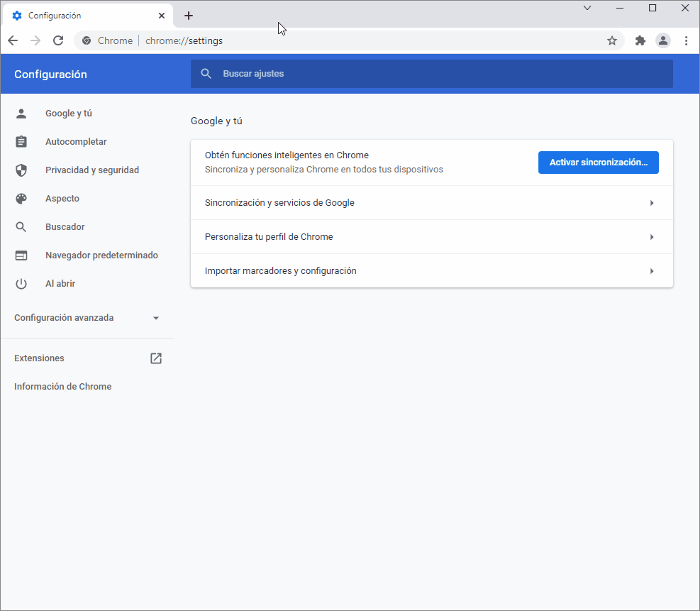Click the Obtén funciones inteligentes en Chrome text
700x611 pixels.
[x=287, y=155]
